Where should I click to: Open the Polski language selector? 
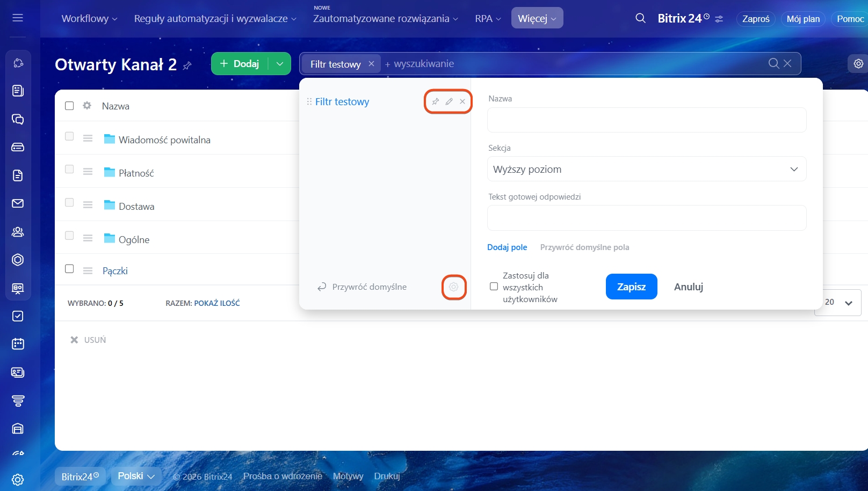coord(136,476)
